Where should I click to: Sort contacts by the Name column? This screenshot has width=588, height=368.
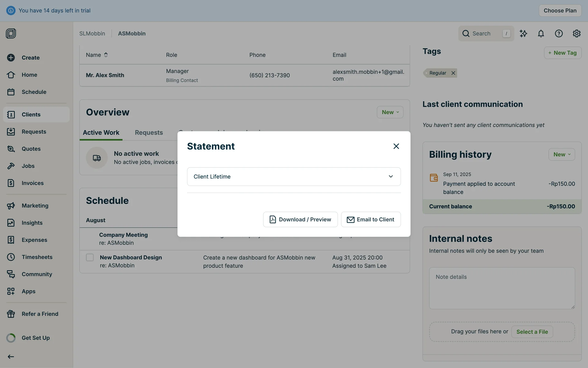(97, 55)
